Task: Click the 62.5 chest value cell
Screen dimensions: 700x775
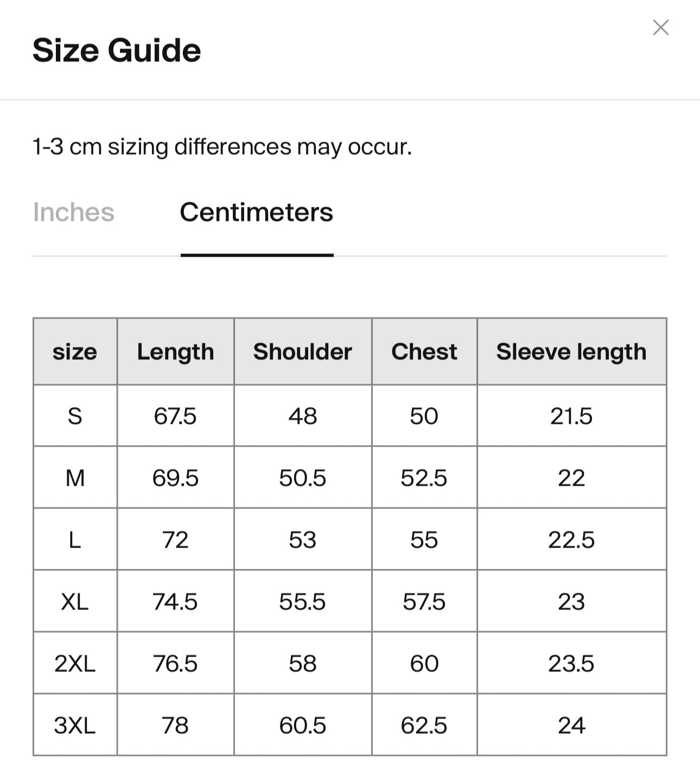Action: [424, 726]
